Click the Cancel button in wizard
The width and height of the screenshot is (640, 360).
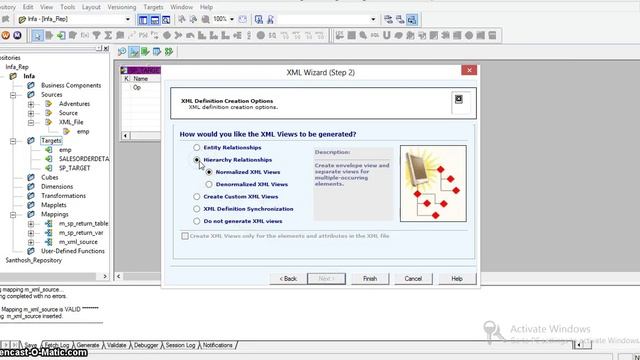(413, 279)
